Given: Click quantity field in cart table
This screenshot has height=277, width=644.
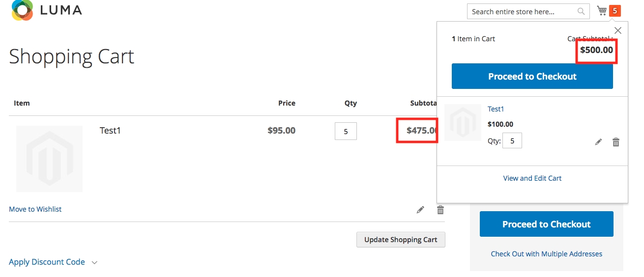Looking at the screenshot, I should 346,132.
